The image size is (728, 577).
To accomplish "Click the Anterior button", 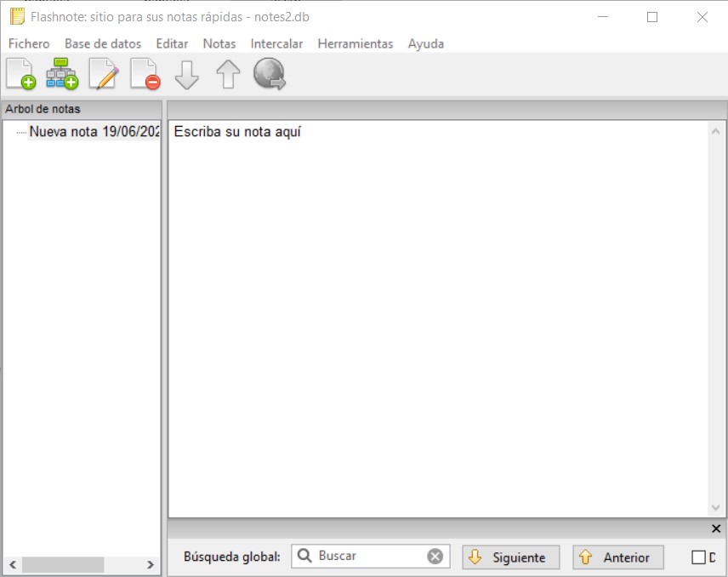I will point(617,557).
